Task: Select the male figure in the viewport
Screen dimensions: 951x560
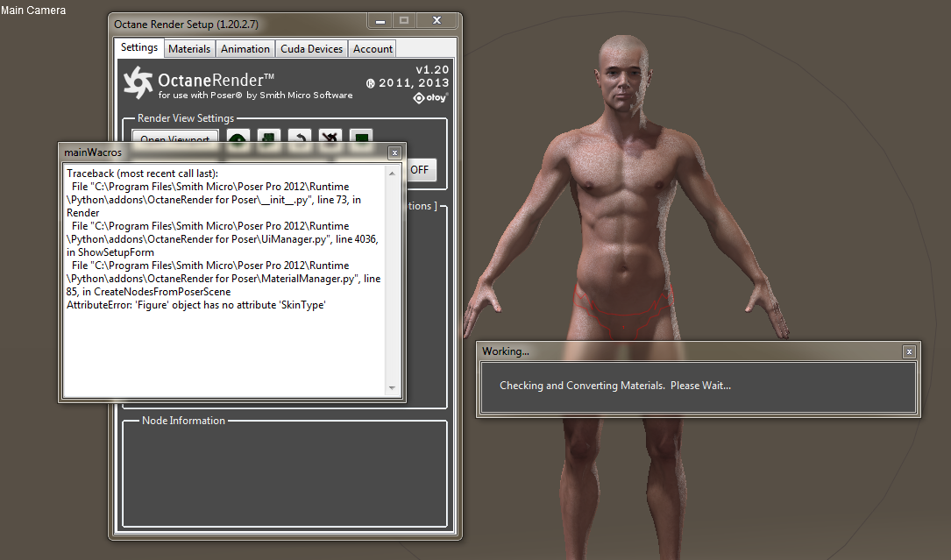Action: pyautogui.click(x=625, y=212)
